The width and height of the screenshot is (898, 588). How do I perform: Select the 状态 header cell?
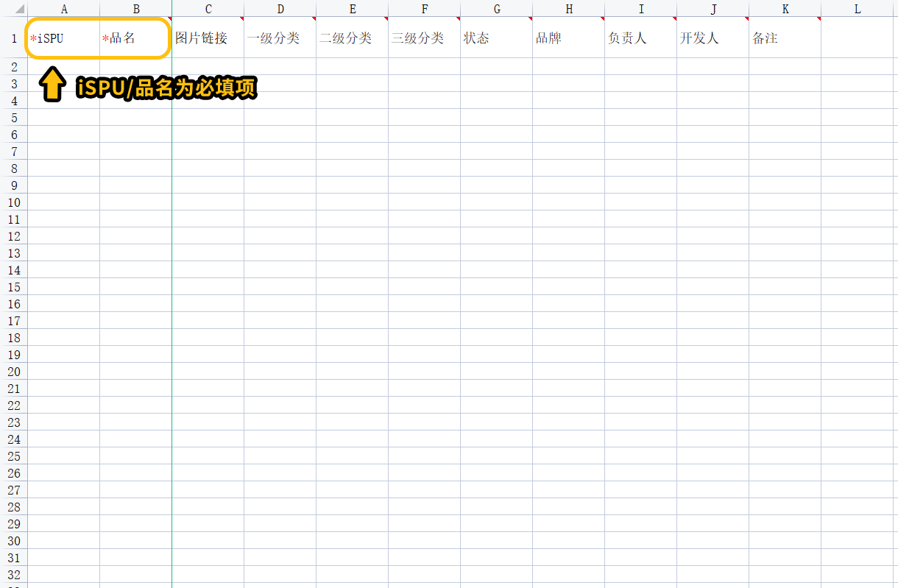pos(497,38)
